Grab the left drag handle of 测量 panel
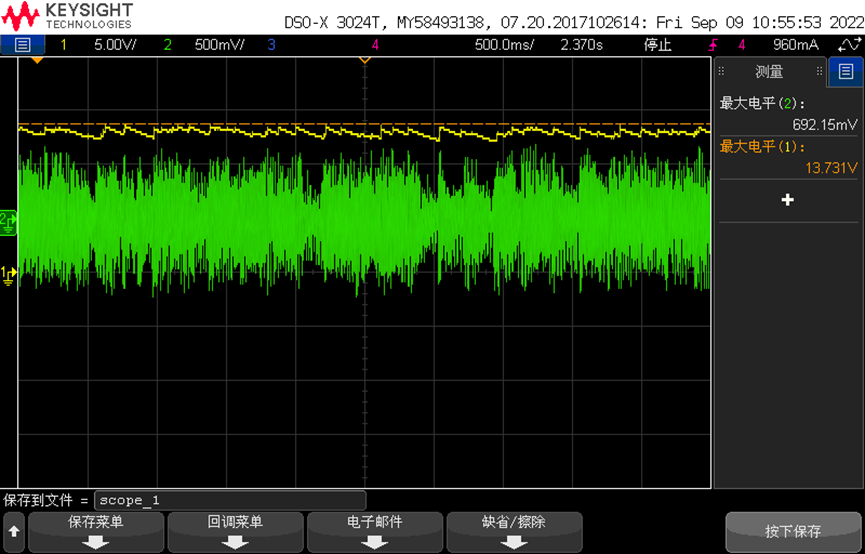This screenshot has height=554, width=865. [722, 71]
